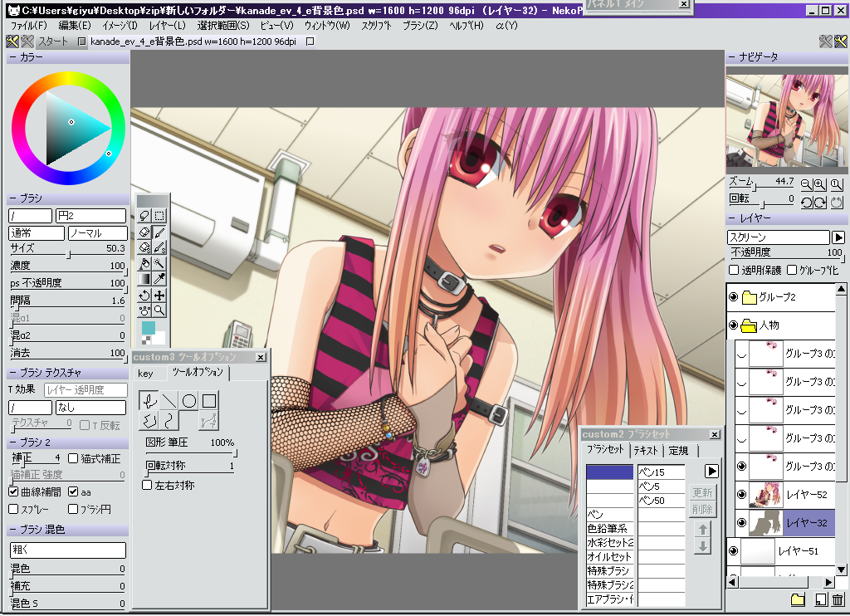The image size is (850, 616).
Task: Select the gradient tool
Action: coord(144,279)
